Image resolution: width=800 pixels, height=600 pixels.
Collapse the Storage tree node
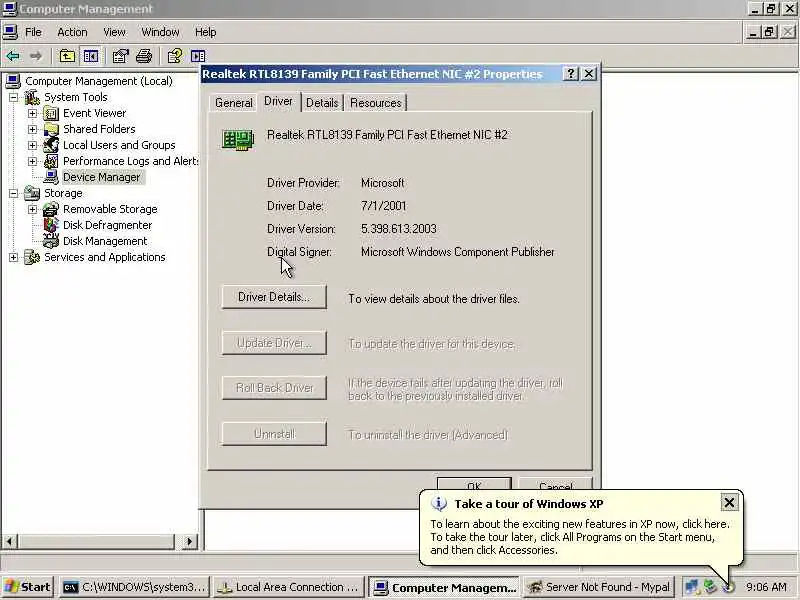(x=14, y=193)
